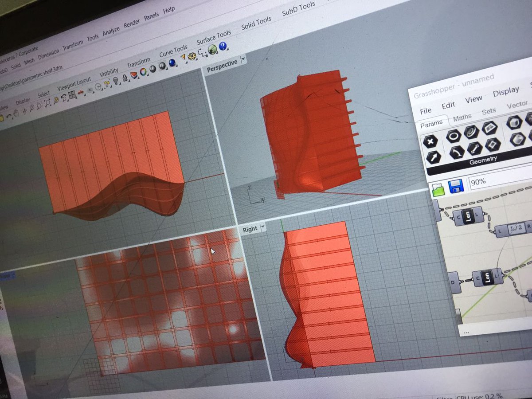Click the color wheel icon in the toolbar
Viewport: 532px width, 399px height.
pos(143,72)
